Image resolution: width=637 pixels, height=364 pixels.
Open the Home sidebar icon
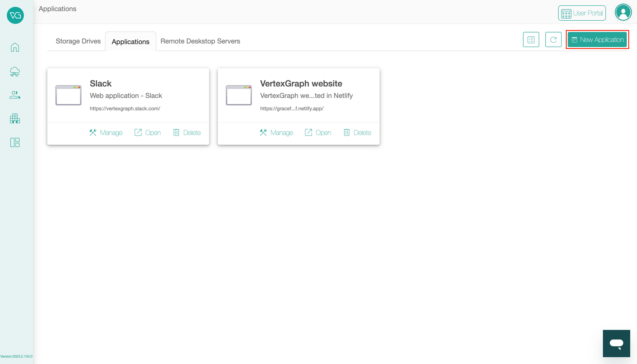pos(15,47)
